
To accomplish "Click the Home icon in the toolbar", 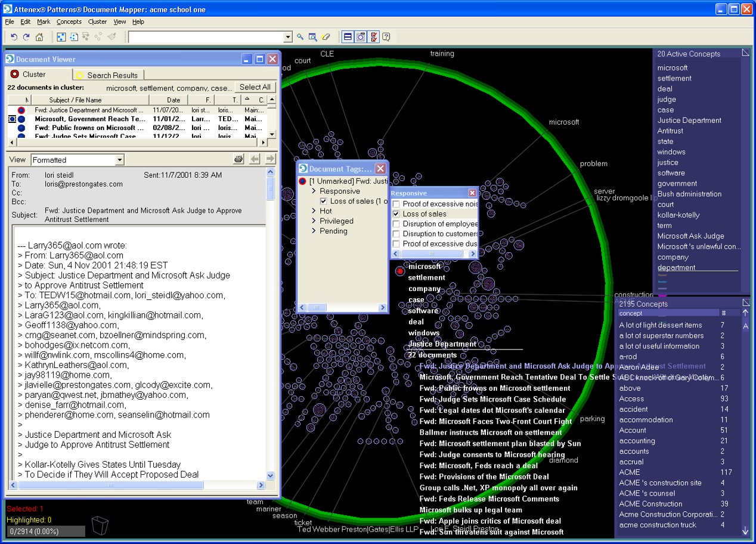I will point(39,37).
